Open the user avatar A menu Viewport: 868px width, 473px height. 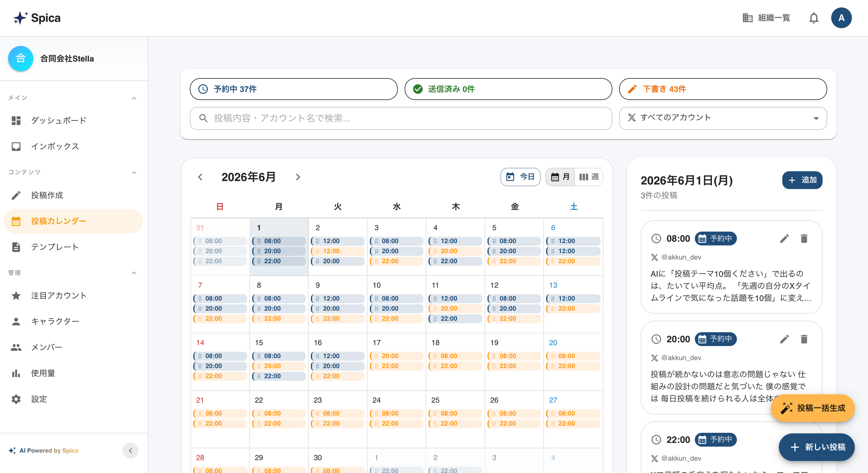841,18
